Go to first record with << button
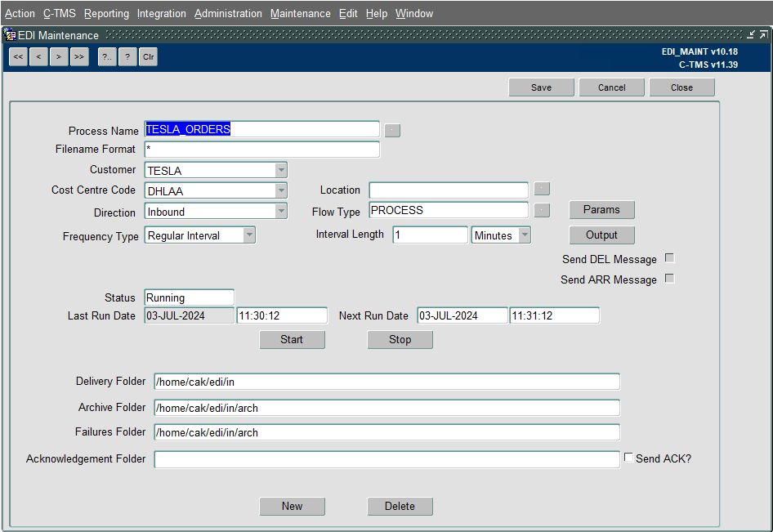Screen dimensions: 773x532 [18, 56]
